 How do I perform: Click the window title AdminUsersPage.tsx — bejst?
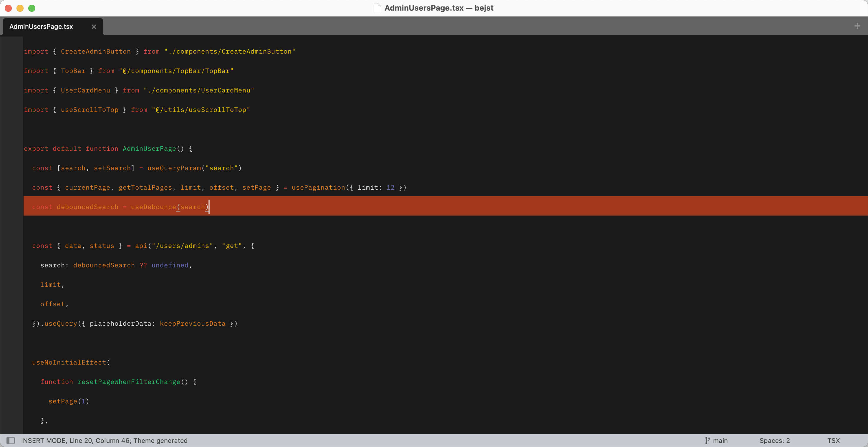click(439, 8)
